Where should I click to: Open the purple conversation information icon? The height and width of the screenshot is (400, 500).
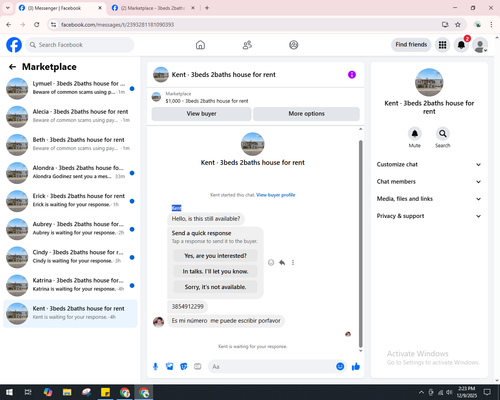click(x=352, y=75)
